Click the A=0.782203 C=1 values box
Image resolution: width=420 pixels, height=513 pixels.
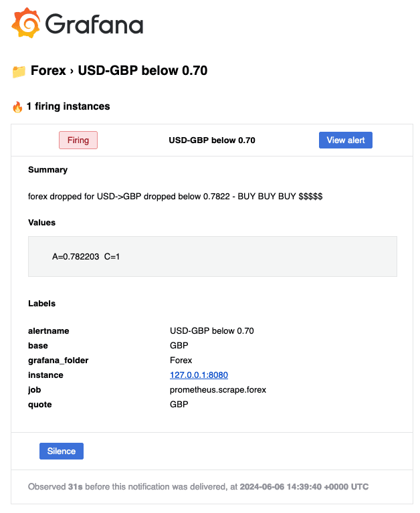[212, 256]
